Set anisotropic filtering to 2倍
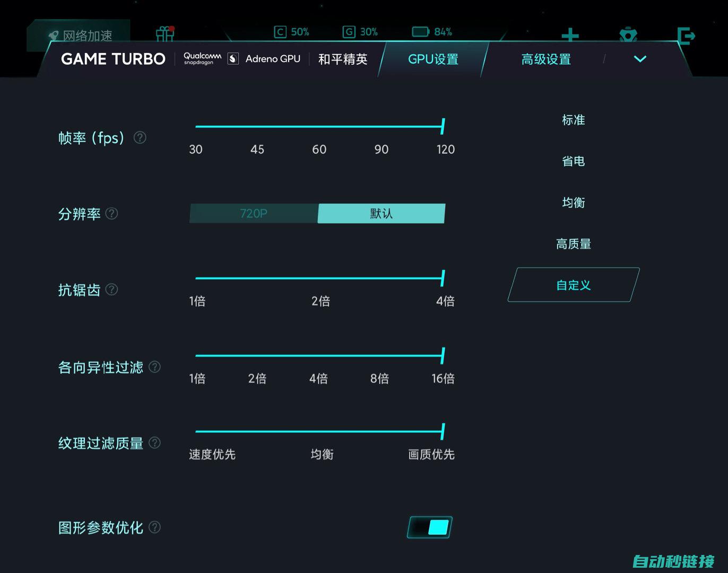The image size is (728, 573). click(257, 379)
